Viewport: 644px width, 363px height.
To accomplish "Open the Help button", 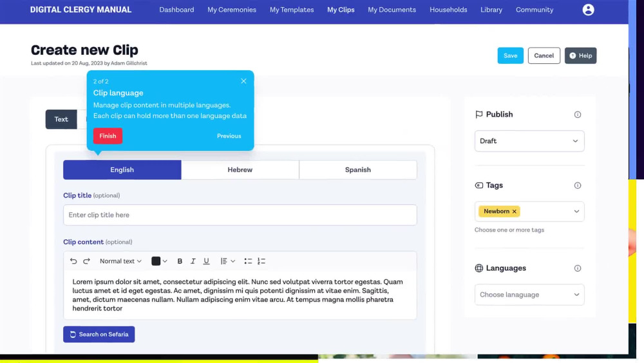I will pos(580,55).
